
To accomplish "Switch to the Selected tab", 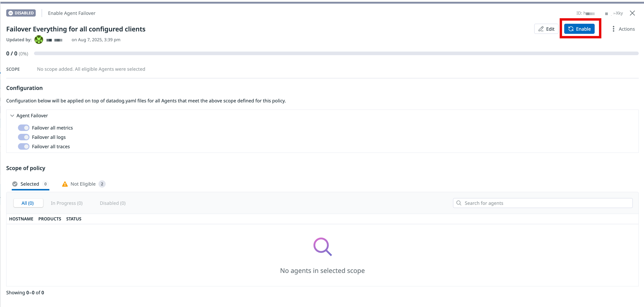I will coord(30,184).
